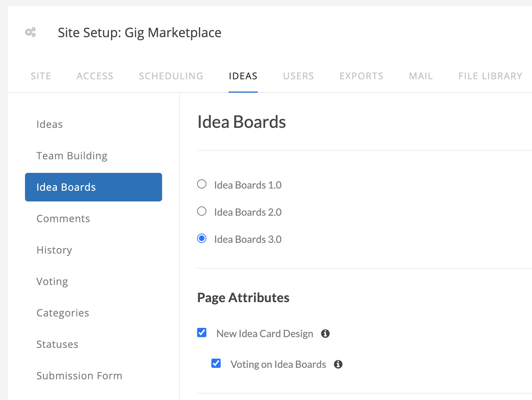Click info icon beside New Idea Card Design
This screenshot has width=532, height=400.
[x=325, y=334]
